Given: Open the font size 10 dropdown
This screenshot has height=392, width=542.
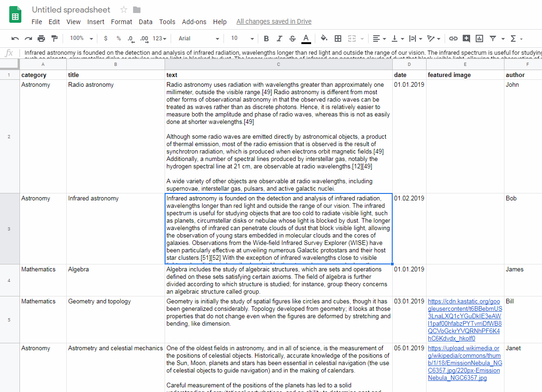Looking at the screenshot, I should (242, 39).
